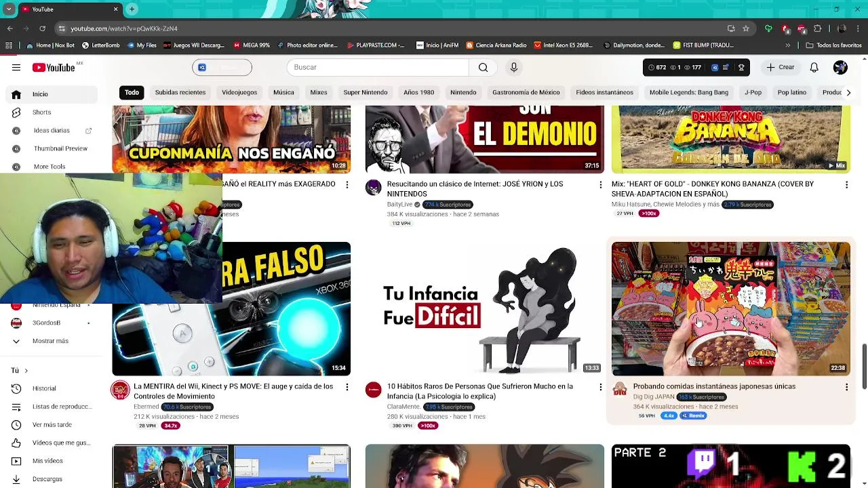The image size is (868, 488).
Task: Show more chips with the right arrow
Action: [x=848, y=92]
